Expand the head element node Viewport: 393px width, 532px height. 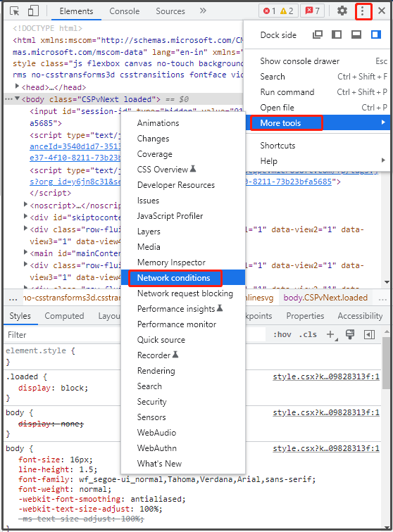pyautogui.click(x=17, y=87)
